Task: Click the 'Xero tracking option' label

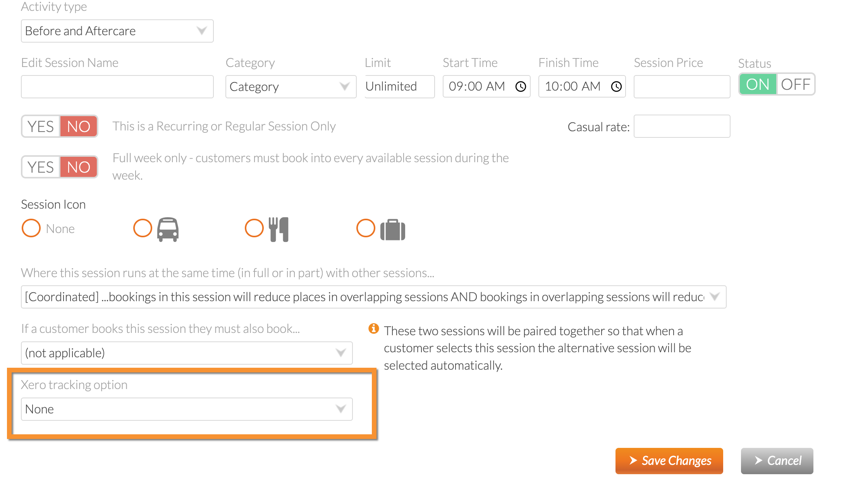Action: pos(74,385)
